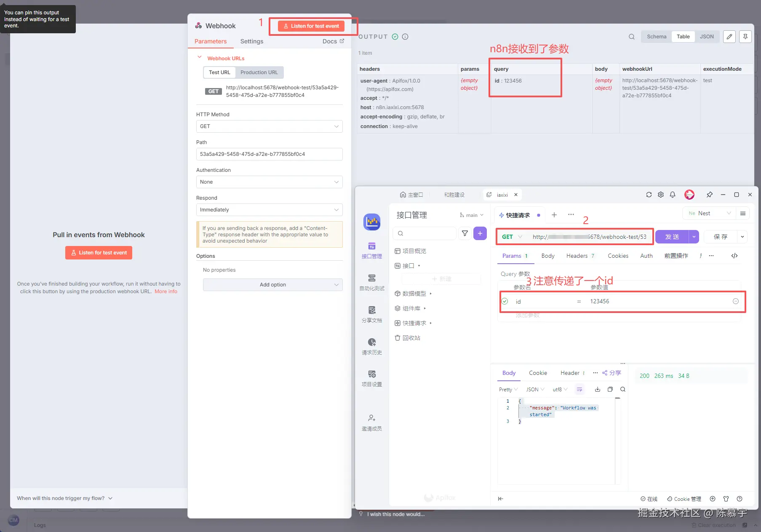The height and width of the screenshot is (532, 761).
Task: Open 邀请成员 in Apifox sidebar
Action: 372,423
